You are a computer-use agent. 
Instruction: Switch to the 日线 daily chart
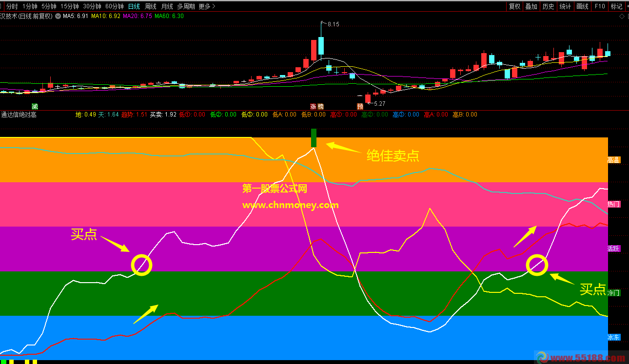click(134, 6)
